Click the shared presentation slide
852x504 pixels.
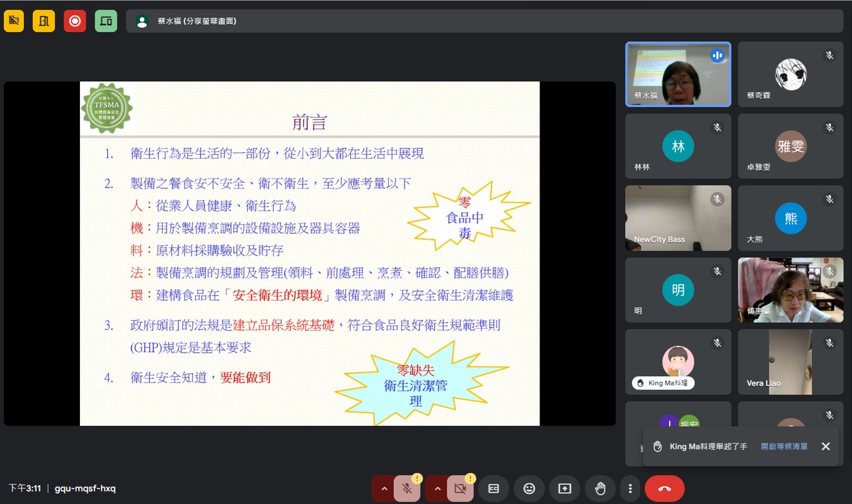point(309,253)
